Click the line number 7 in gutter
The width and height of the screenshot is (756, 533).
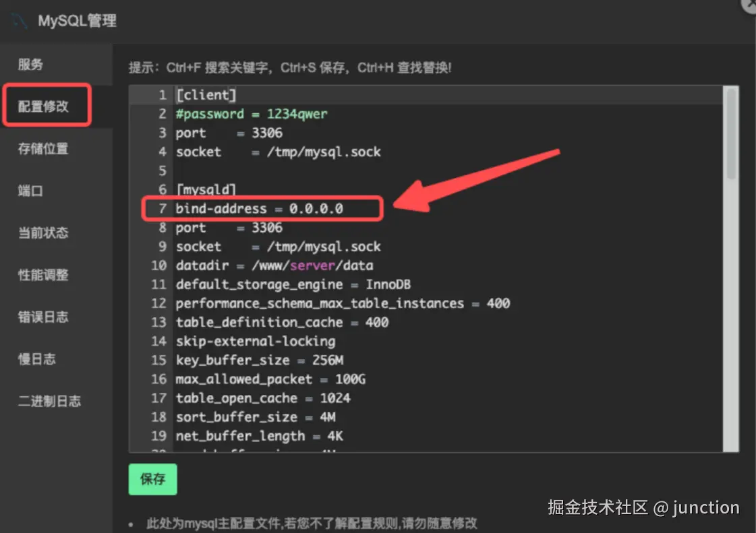pyautogui.click(x=163, y=209)
